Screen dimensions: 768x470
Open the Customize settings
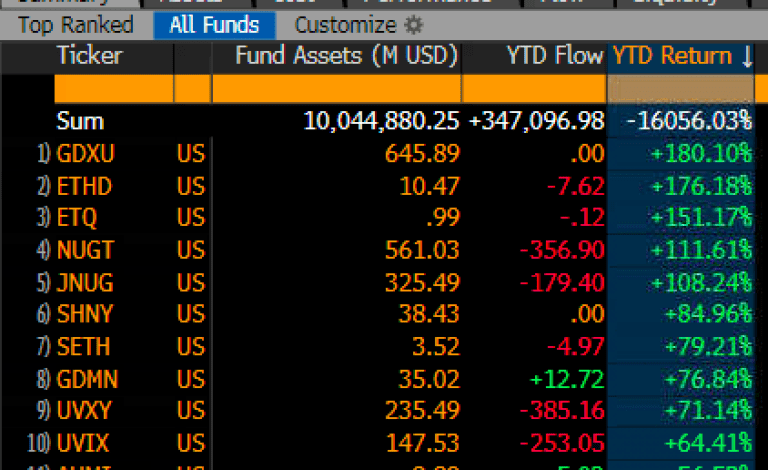[x=346, y=26]
